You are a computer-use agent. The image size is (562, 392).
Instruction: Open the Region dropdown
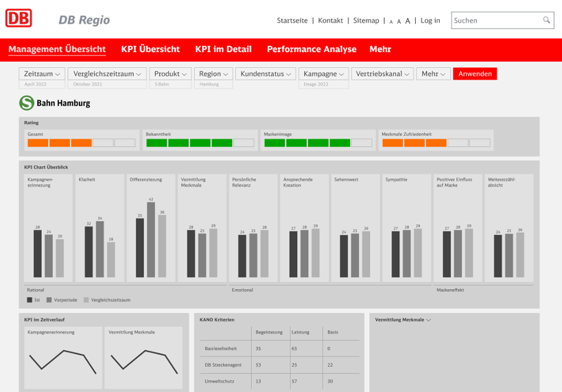[213, 74]
